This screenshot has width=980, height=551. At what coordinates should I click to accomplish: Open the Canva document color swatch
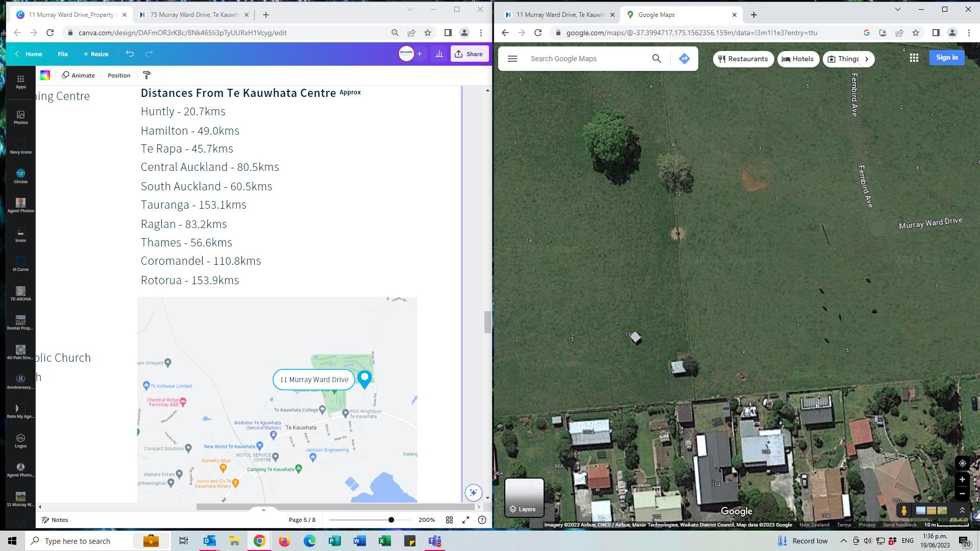coord(45,76)
